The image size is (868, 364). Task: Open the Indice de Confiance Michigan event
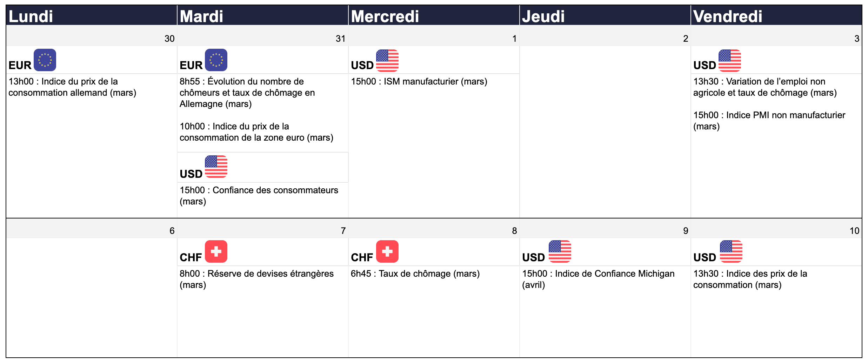(x=598, y=279)
